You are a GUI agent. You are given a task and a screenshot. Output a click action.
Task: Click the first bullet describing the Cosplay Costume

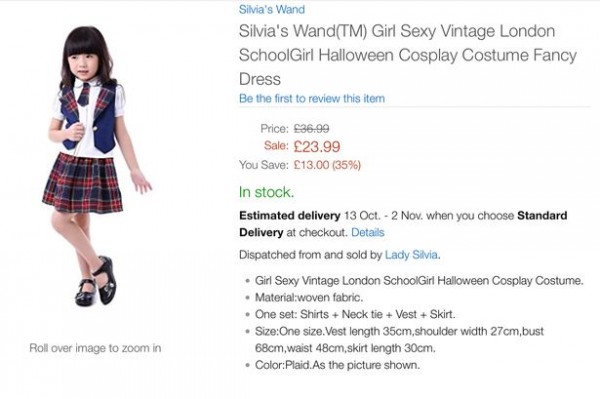(x=419, y=281)
